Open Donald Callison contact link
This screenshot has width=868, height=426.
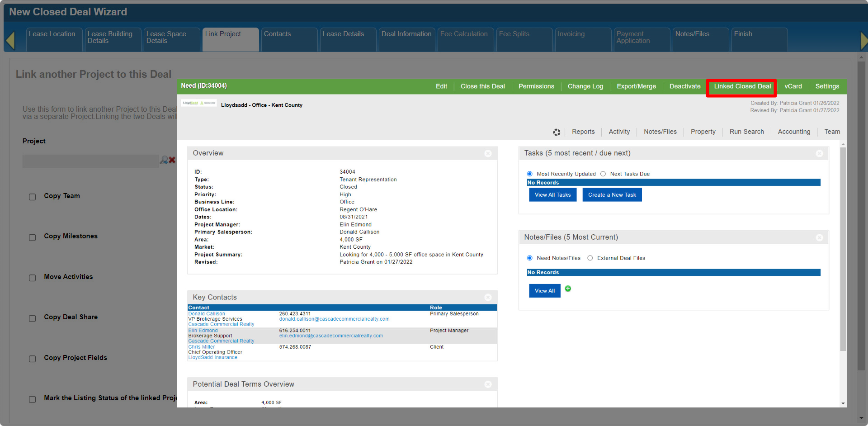[x=207, y=314]
